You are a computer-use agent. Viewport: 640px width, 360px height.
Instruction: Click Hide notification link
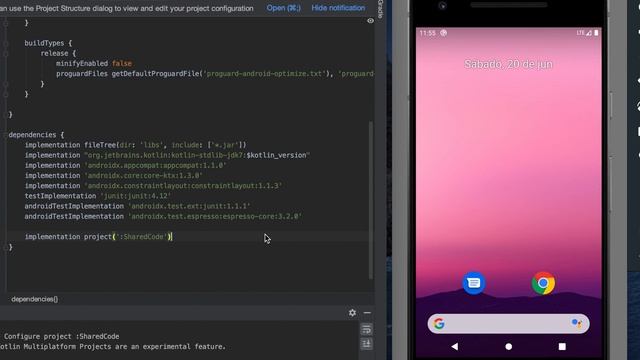coord(338,8)
